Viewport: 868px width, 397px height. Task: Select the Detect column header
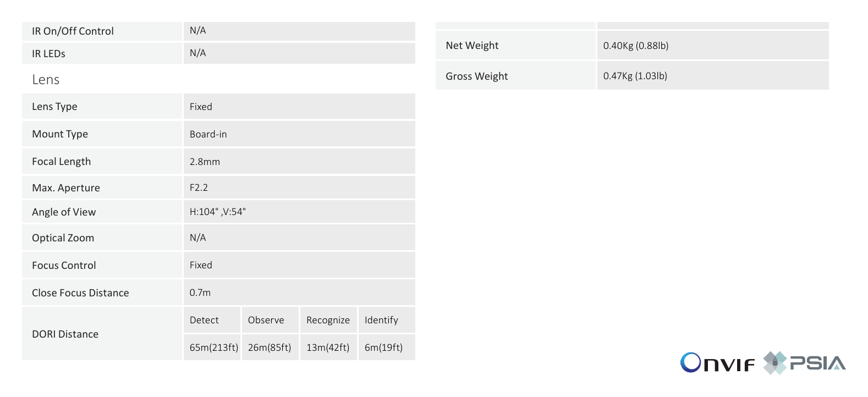pyautogui.click(x=212, y=320)
